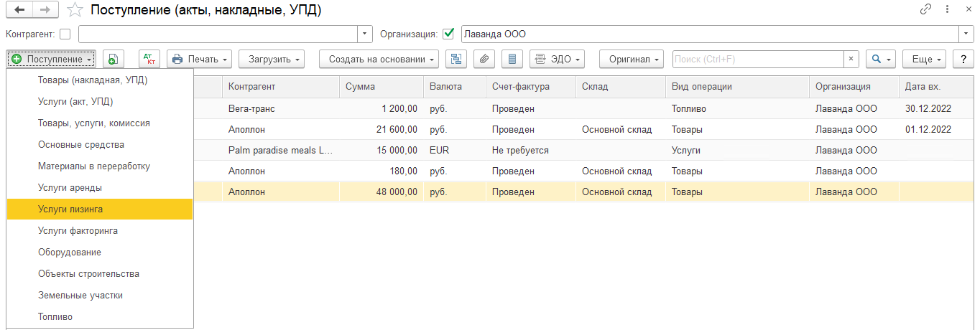Select Материалы в переработку entry

(100, 166)
